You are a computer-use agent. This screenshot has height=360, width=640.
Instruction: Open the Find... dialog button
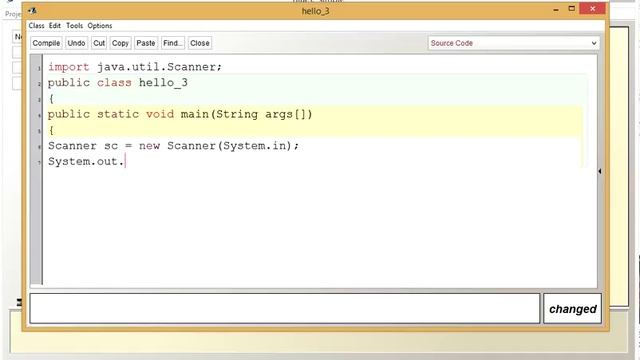pyautogui.click(x=172, y=43)
